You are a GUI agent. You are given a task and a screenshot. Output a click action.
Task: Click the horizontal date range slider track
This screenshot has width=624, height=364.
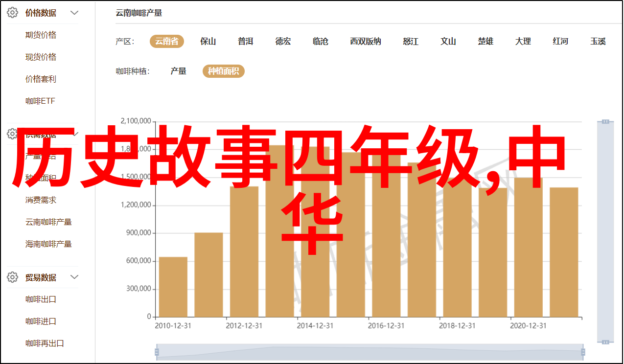369,351
